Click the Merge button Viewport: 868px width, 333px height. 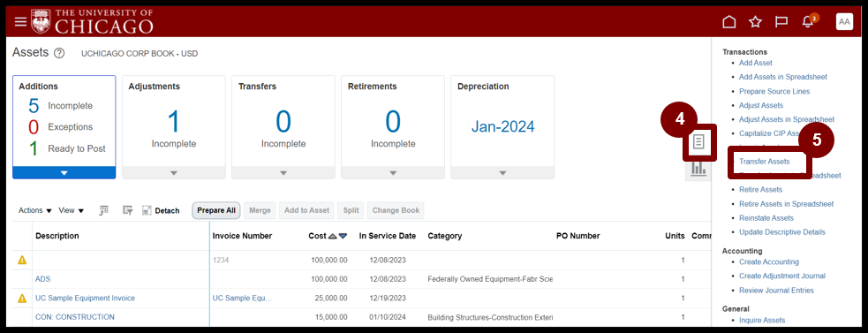260,210
